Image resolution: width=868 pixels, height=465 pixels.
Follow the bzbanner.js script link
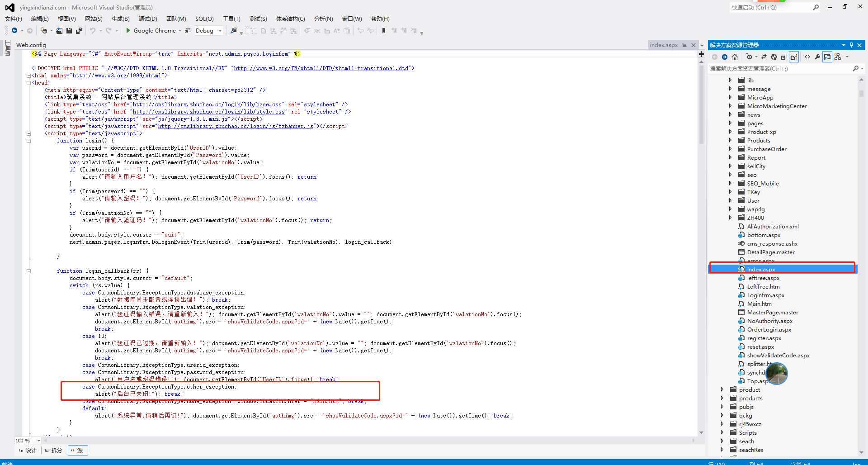click(236, 126)
